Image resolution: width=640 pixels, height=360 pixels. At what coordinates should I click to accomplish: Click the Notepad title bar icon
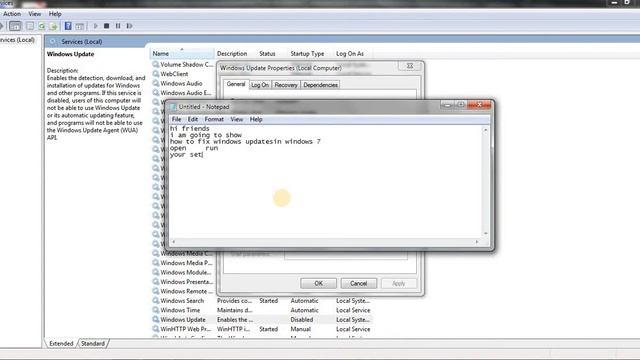tap(173, 107)
